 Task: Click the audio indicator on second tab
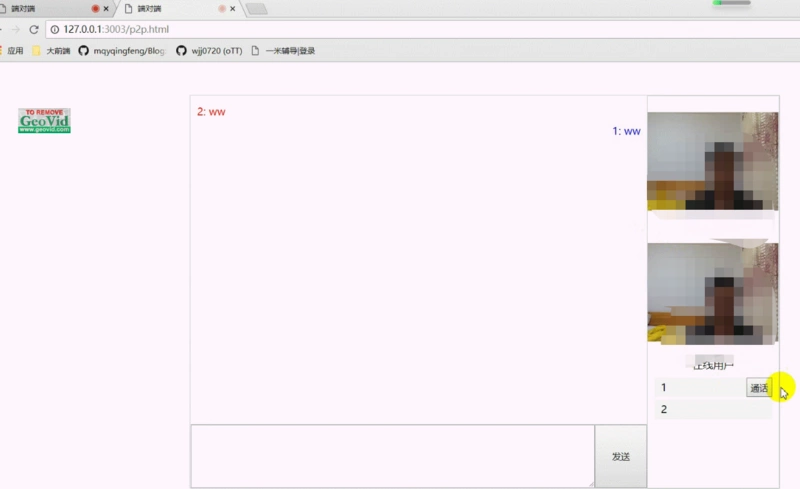pos(222,9)
